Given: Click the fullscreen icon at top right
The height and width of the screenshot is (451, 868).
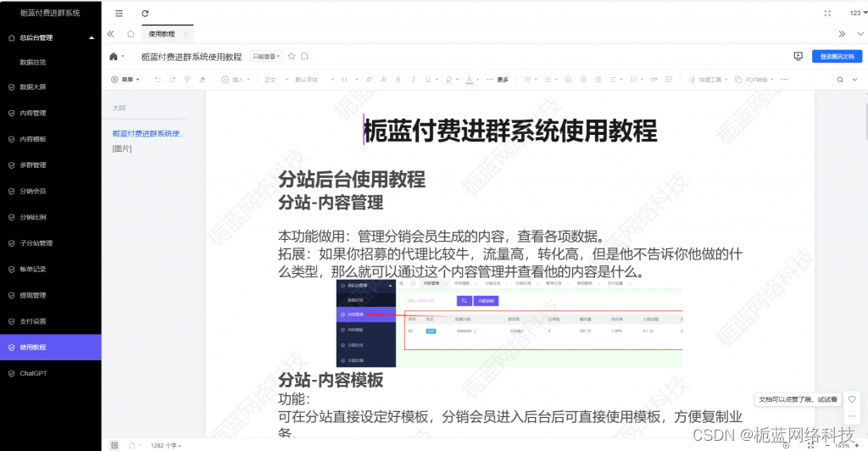Looking at the screenshot, I should pyautogui.click(x=827, y=14).
